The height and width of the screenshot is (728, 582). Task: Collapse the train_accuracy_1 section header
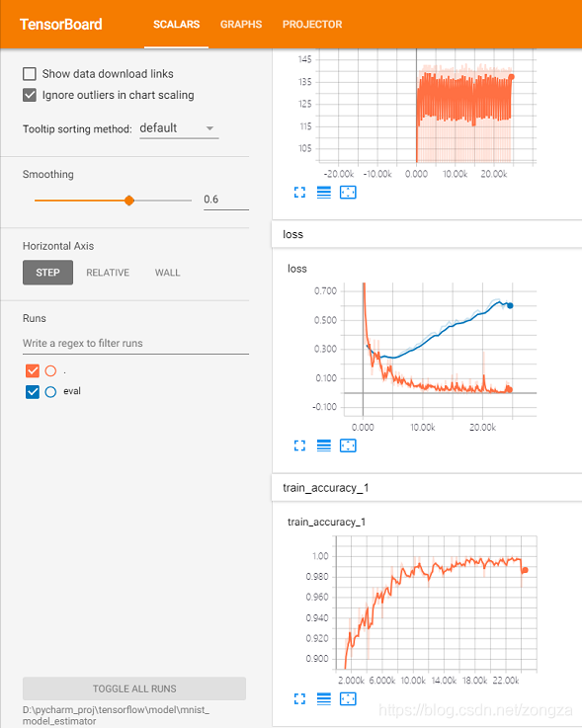[x=427, y=488]
